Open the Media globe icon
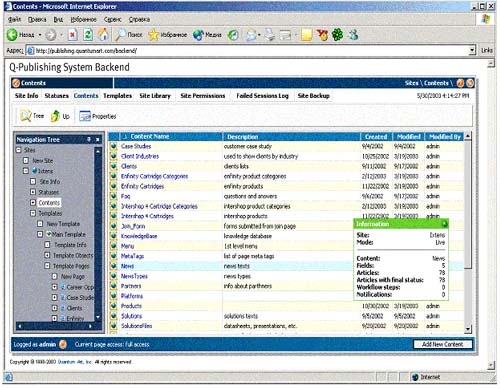The image size is (500, 389). coord(198,35)
